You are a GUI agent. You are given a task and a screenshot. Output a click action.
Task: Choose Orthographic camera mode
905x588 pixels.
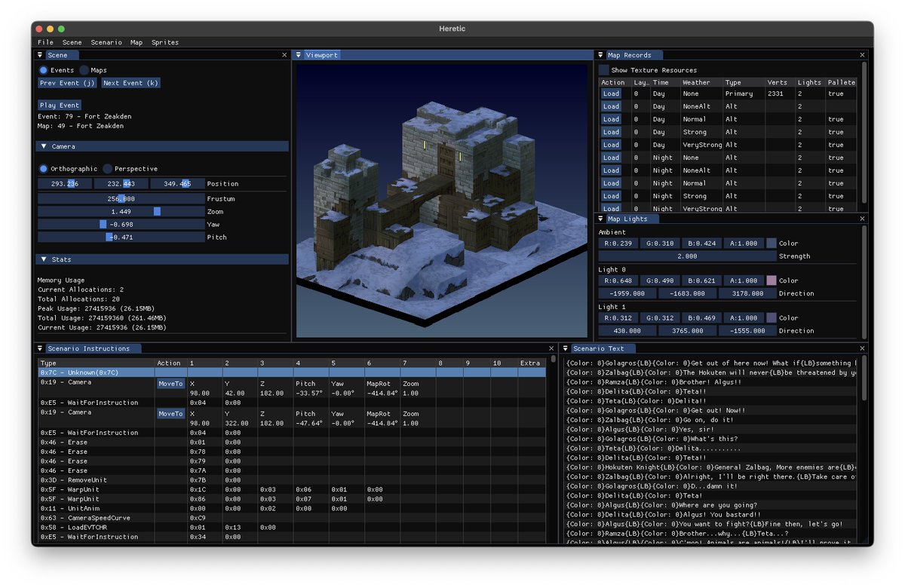tap(44, 169)
